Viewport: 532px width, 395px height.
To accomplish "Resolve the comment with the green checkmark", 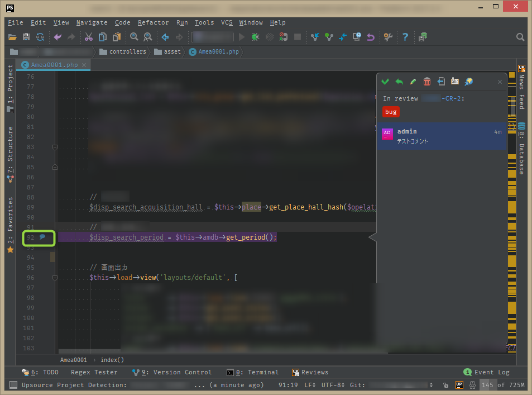I will (385, 82).
